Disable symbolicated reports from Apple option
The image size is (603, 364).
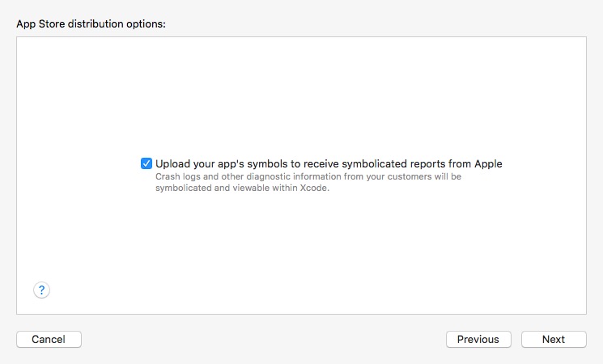pos(147,163)
